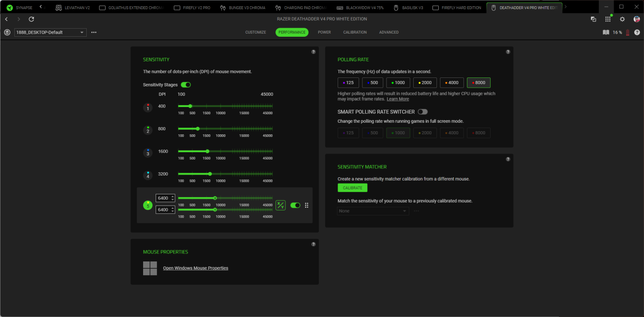Open the calibrated mouse None dropdown
644x317 pixels.
pos(373,211)
